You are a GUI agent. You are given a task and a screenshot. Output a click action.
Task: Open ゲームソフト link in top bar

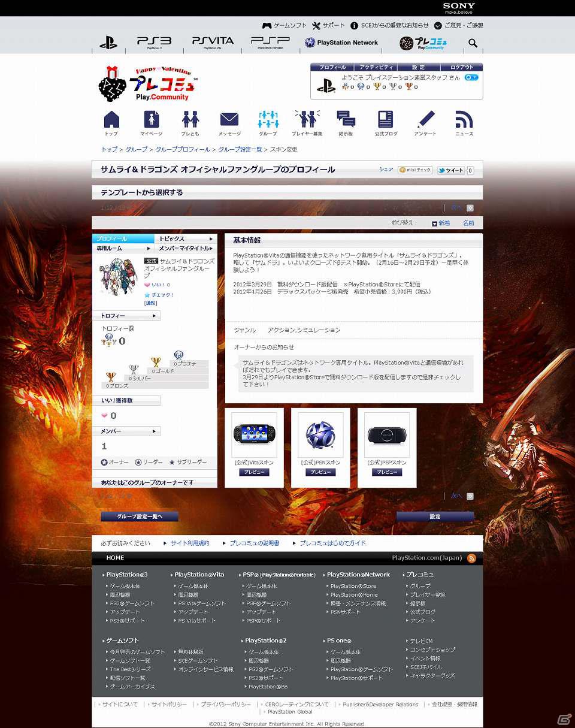285,26
